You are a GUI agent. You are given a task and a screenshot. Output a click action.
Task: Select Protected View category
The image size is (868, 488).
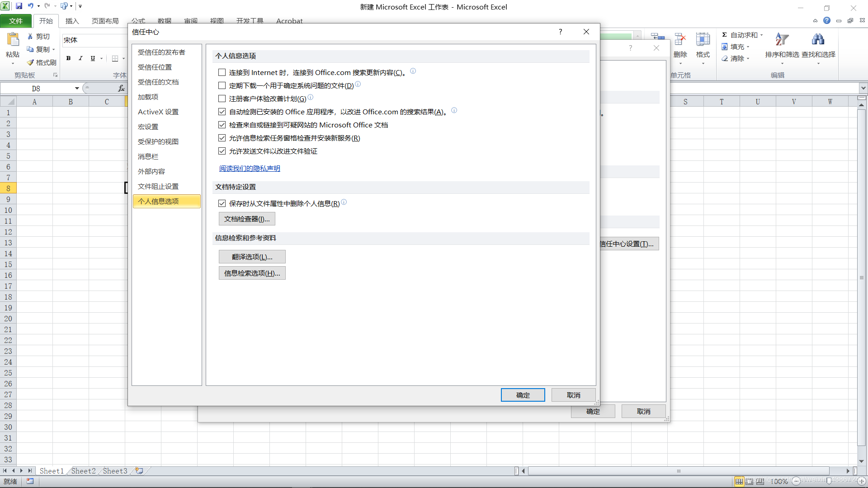click(166, 141)
